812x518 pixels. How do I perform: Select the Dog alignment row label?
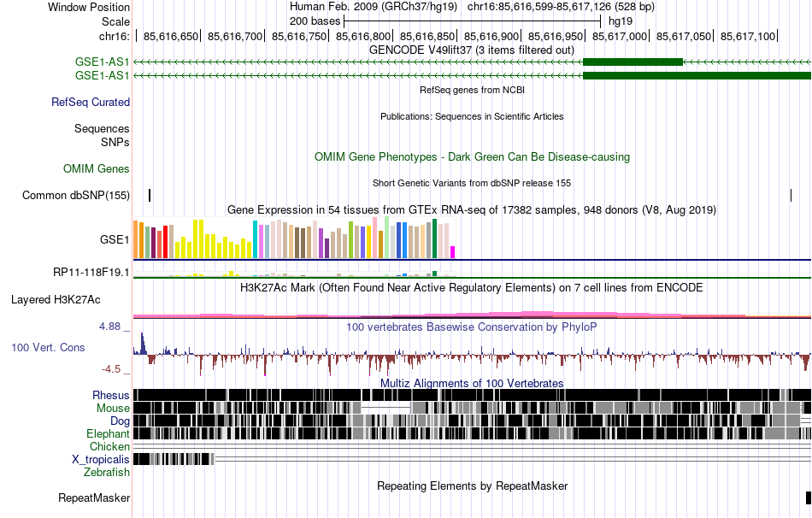pyautogui.click(x=120, y=421)
